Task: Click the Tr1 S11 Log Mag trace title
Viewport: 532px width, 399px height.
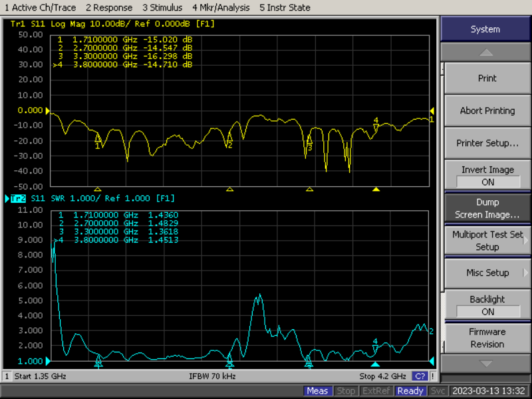Action: point(112,24)
